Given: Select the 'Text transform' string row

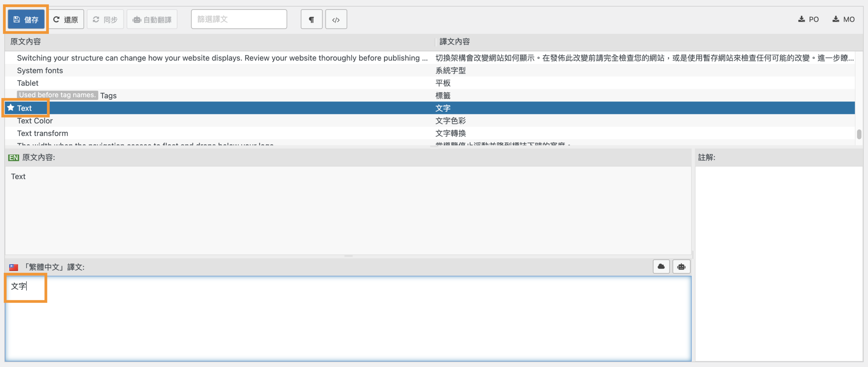Looking at the screenshot, I should coord(43,133).
